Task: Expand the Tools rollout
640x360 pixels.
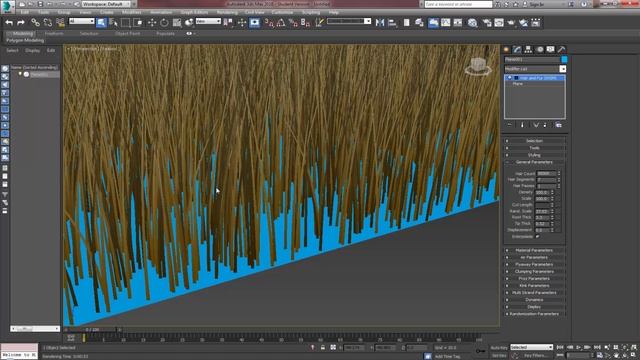Action: coord(535,148)
